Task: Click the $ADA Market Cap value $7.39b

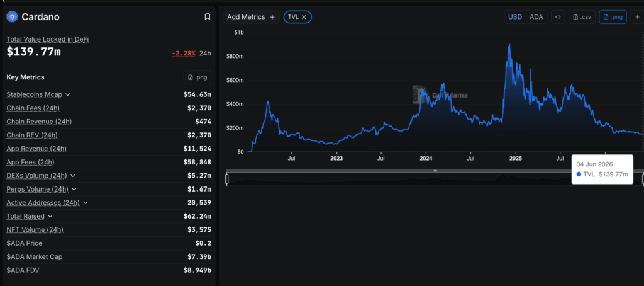Action: 199,257
